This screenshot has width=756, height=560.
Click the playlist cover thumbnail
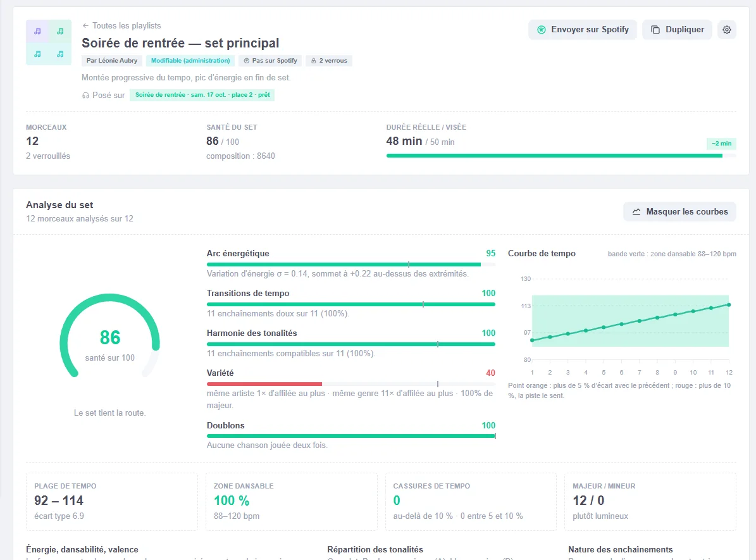pyautogui.click(x=49, y=42)
